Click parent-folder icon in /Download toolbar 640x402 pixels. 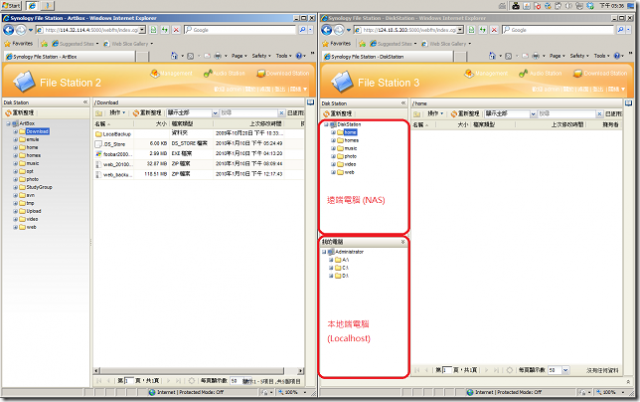(x=99, y=113)
